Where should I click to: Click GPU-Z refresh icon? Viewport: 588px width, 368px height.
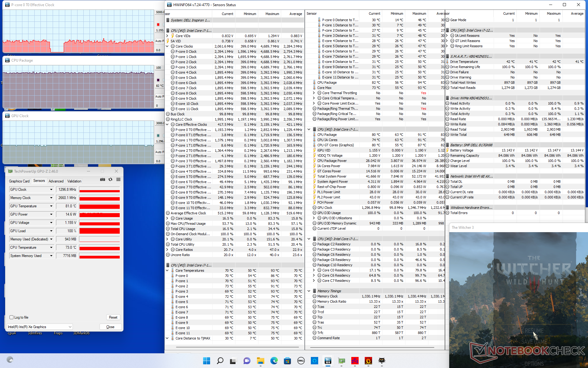(x=111, y=180)
